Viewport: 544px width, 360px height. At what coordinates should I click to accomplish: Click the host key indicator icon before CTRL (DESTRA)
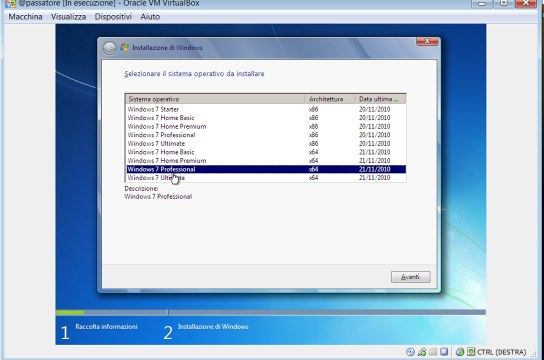coord(471,352)
